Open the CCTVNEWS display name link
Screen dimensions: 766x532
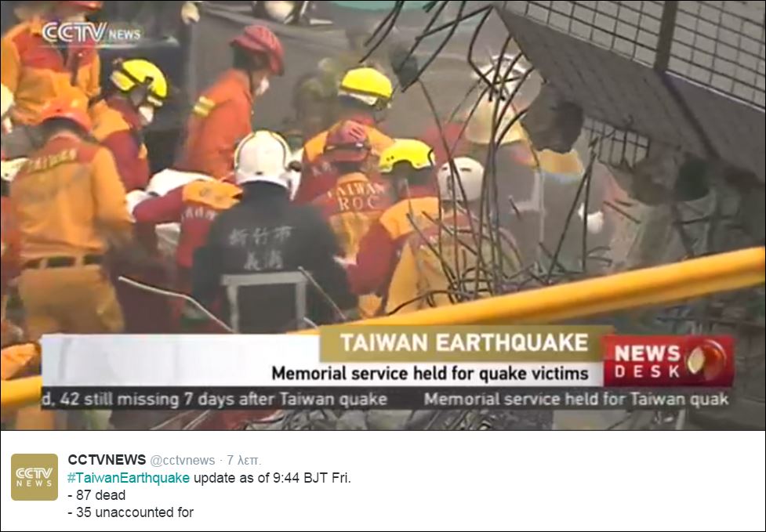(x=107, y=460)
